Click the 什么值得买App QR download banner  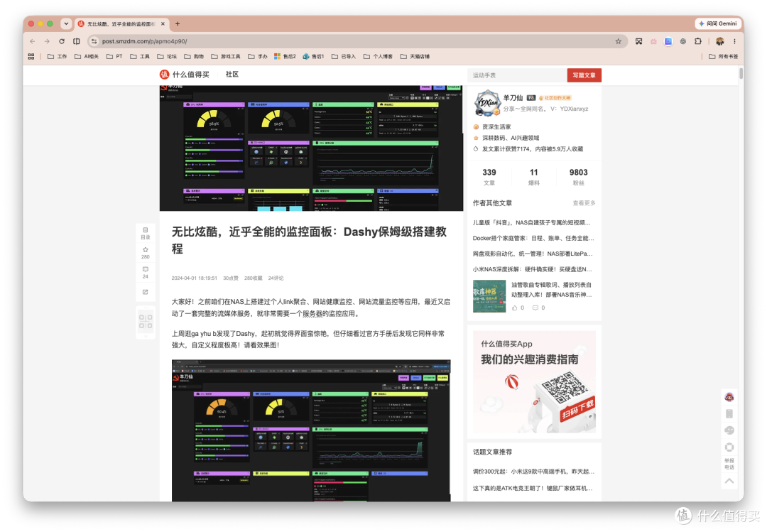[x=534, y=381]
